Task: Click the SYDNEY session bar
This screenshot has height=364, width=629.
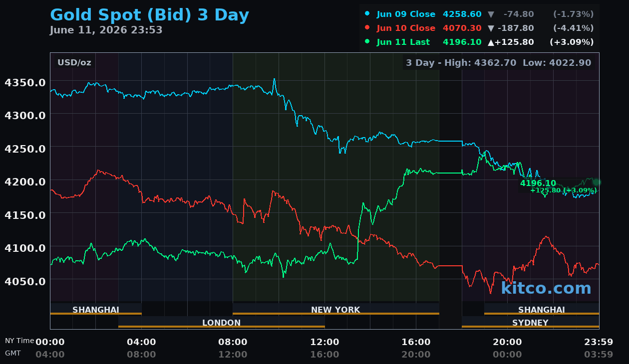Action: coord(530,323)
